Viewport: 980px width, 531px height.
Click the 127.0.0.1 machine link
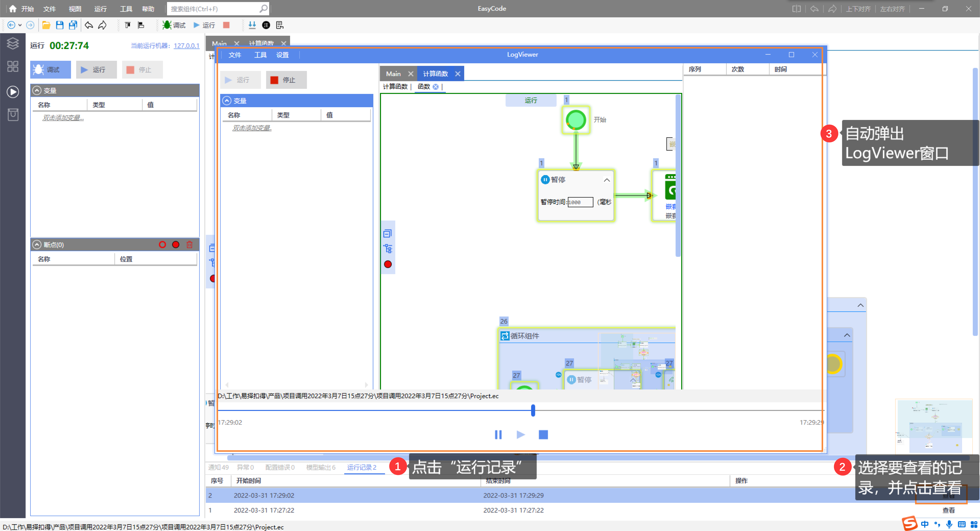click(186, 46)
